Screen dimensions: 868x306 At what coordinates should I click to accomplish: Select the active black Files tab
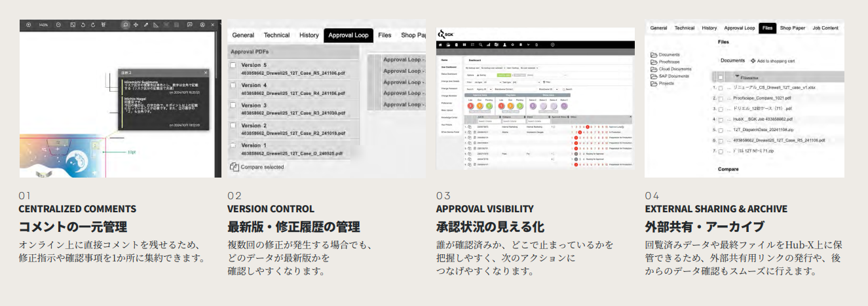click(x=768, y=28)
